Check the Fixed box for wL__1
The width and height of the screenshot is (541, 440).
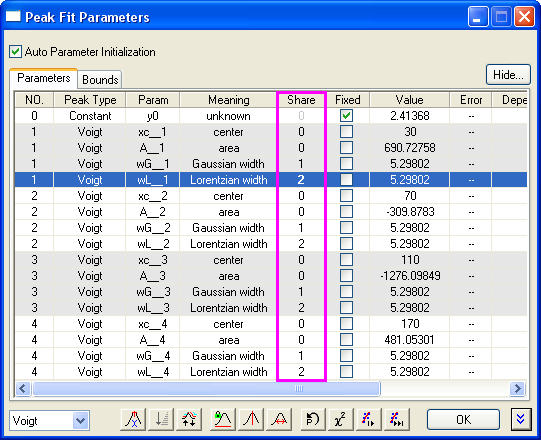(x=346, y=179)
